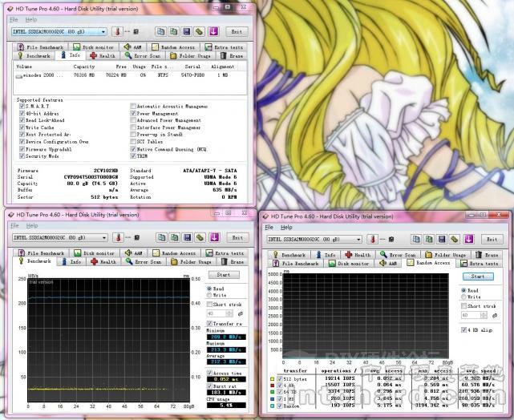Click Exit button in Benchmark window
The height and width of the screenshot is (420, 514).
(237, 238)
